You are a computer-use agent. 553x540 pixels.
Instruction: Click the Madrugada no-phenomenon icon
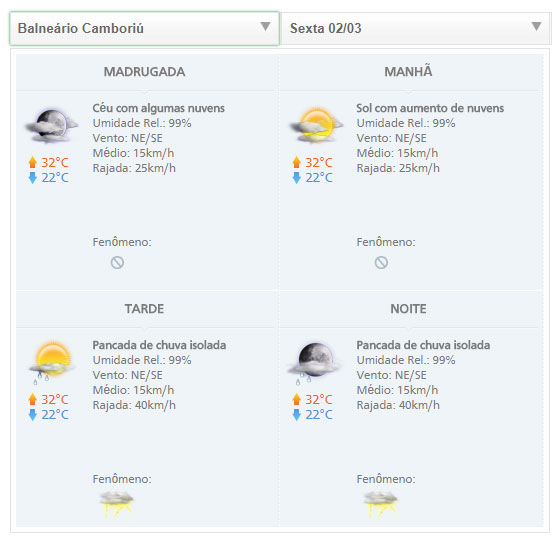click(x=117, y=262)
